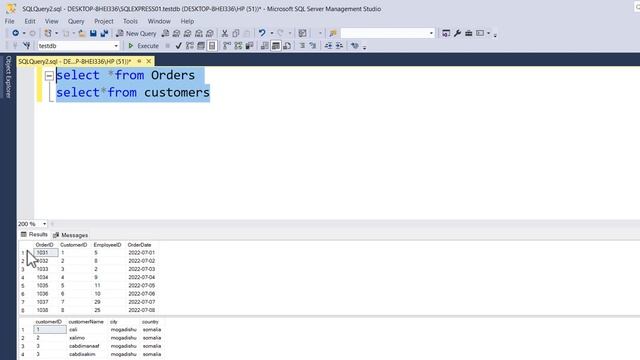Copy selection with the Copy icon
Screen dimensions: 640x360
236,33
